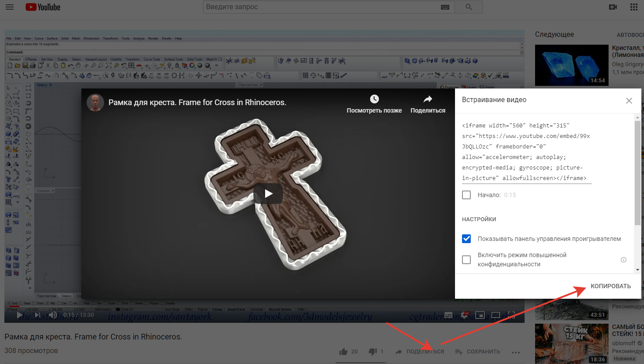Screen dimensions: 644x364
Task: Open privacy mode info icon
Action: [x=623, y=260]
